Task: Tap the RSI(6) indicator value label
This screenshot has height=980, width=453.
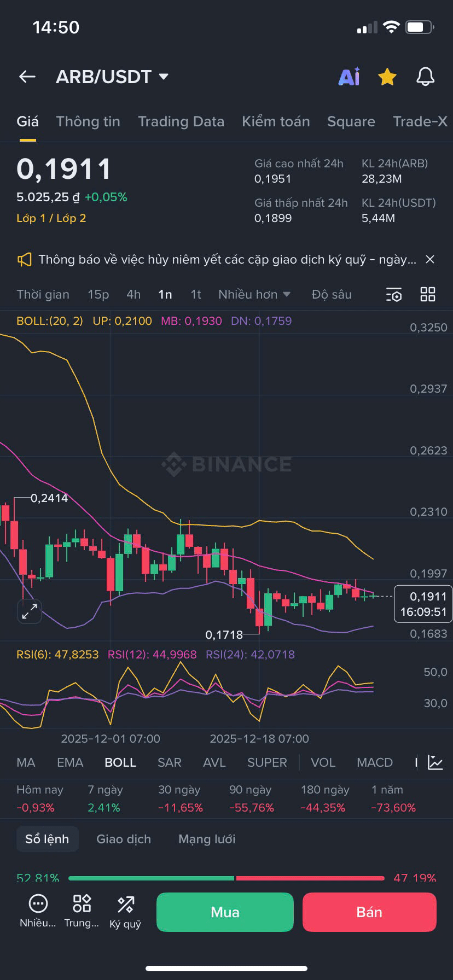Action: pyautogui.click(x=57, y=655)
